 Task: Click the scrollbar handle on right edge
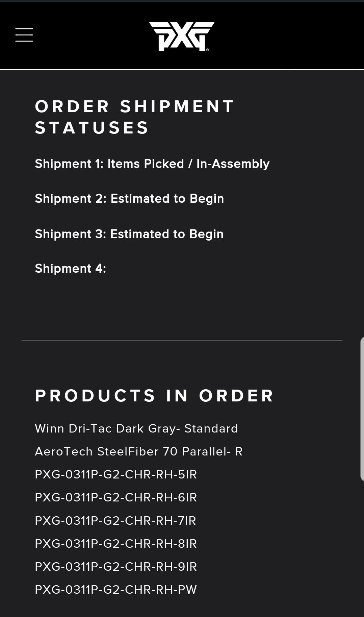[x=362, y=409]
